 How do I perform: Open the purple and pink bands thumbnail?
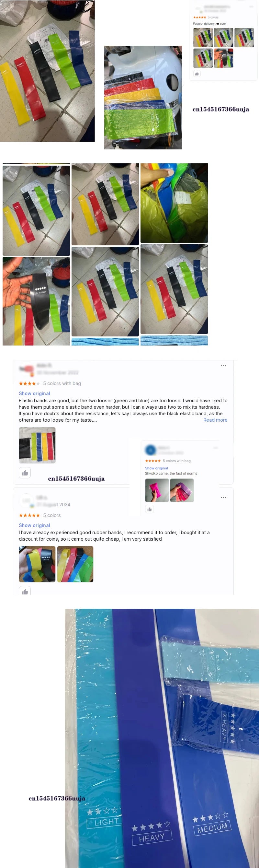pos(182,490)
